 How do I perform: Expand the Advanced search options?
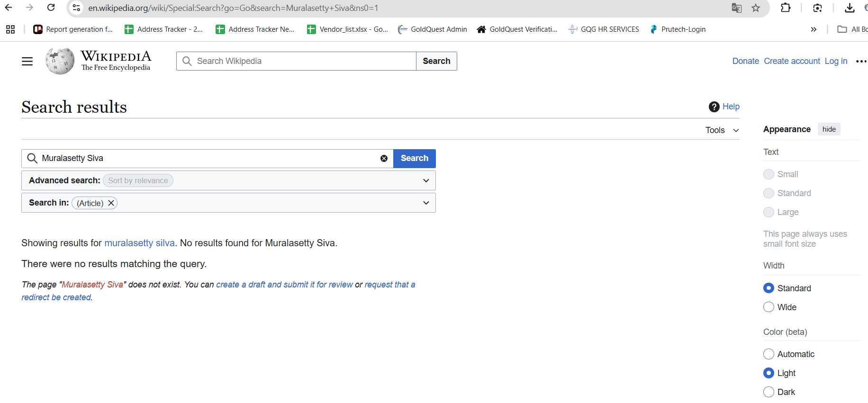[425, 180]
